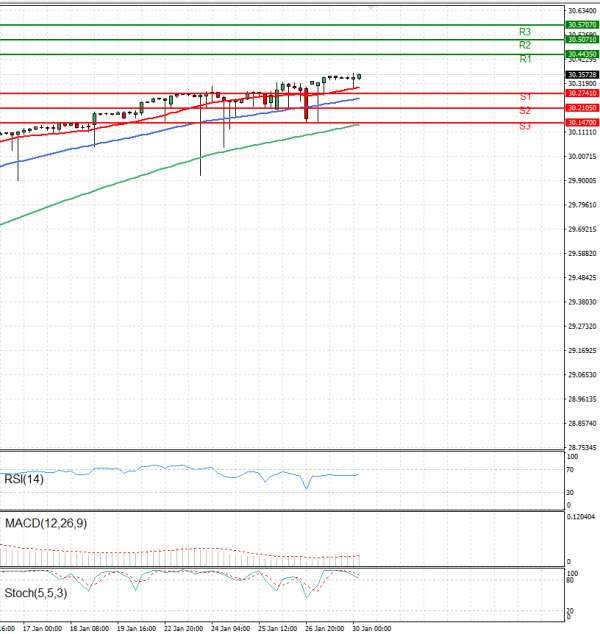Viewport: 600px width, 634px height.
Task: Click the 24 Jan 04:00 time label
Action: (230, 629)
